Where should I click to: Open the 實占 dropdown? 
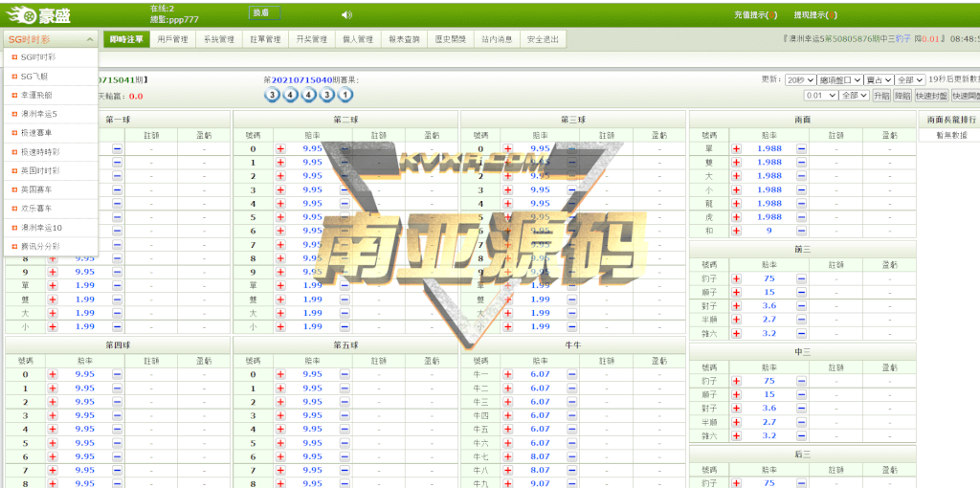coord(879,80)
